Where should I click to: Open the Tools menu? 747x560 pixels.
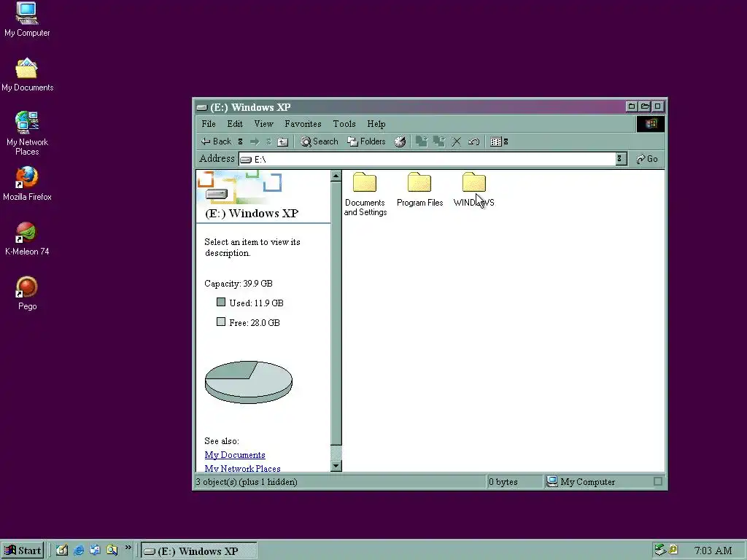pos(344,124)
